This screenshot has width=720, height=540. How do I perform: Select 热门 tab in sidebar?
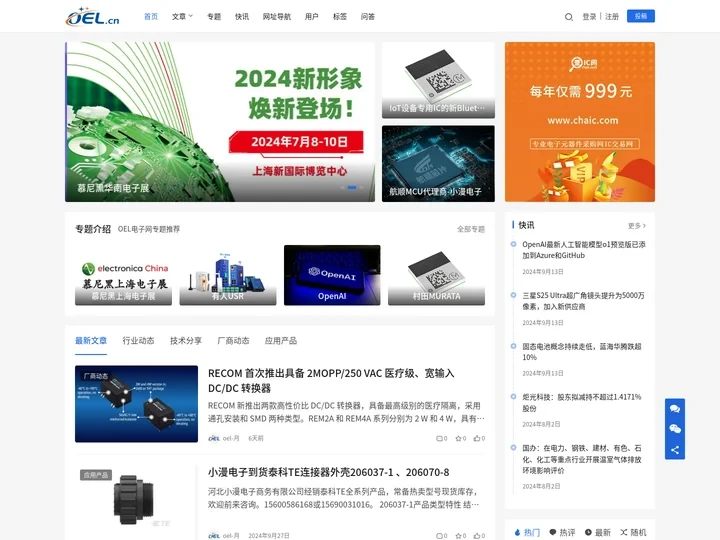click(528, 532)
